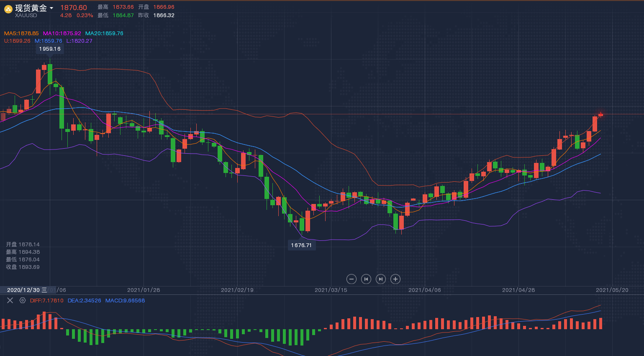This screenshot has height=356, width=644.
Task: Jump to previous chart period
Action: tap(366, 279)
